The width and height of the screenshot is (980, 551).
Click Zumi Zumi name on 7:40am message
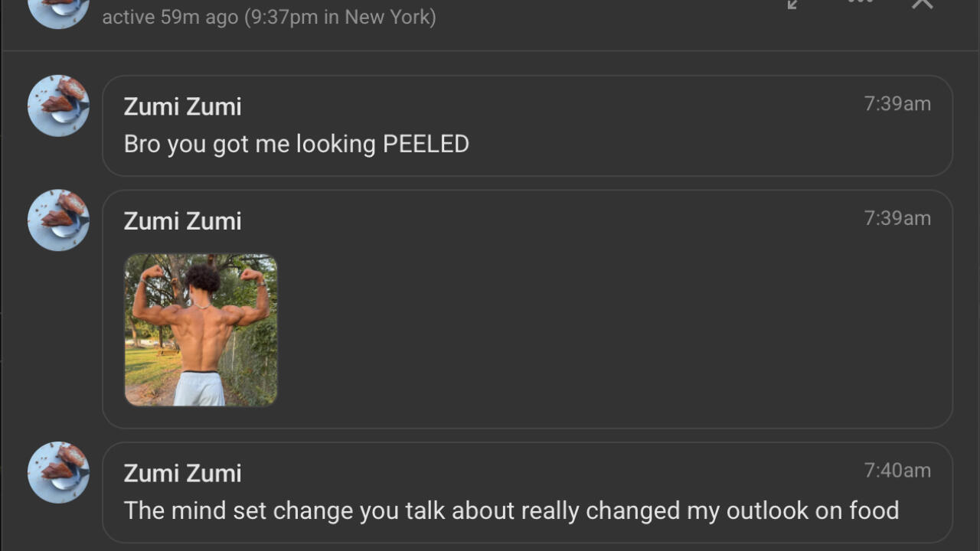[182, 473]
